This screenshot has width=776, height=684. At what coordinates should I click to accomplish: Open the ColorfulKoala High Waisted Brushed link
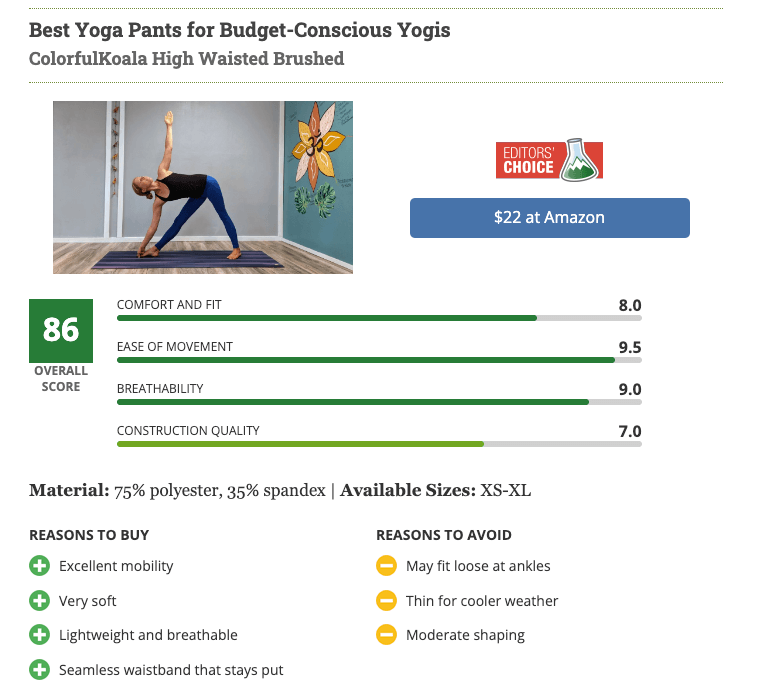187,58
